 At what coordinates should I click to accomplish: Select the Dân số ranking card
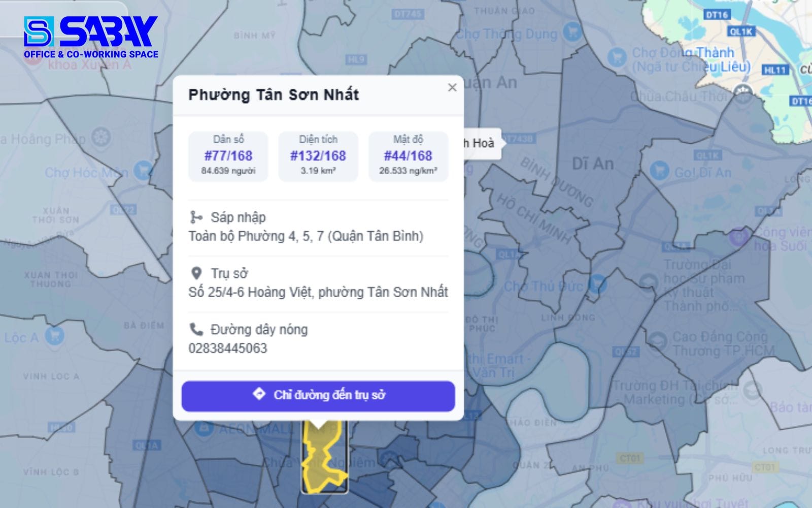[x=229, y=155]
